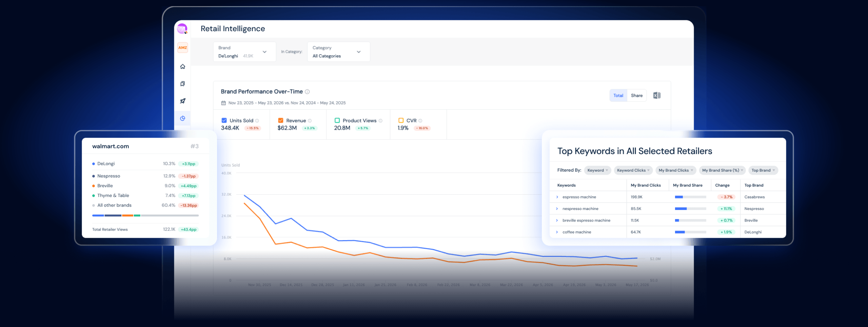Click the +11.1% change badge
Image resolution: width=868 pixels, height=327 pixels.
(x=726, y=209)
